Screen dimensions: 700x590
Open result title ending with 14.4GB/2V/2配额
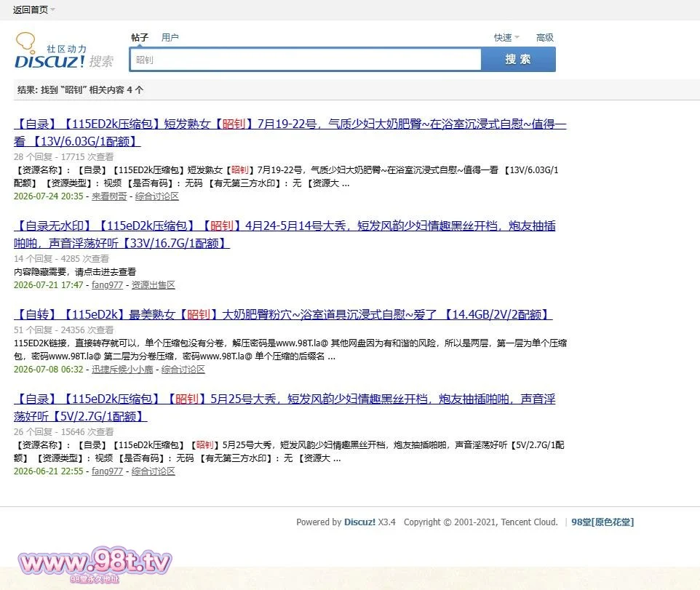coord(283,314)
